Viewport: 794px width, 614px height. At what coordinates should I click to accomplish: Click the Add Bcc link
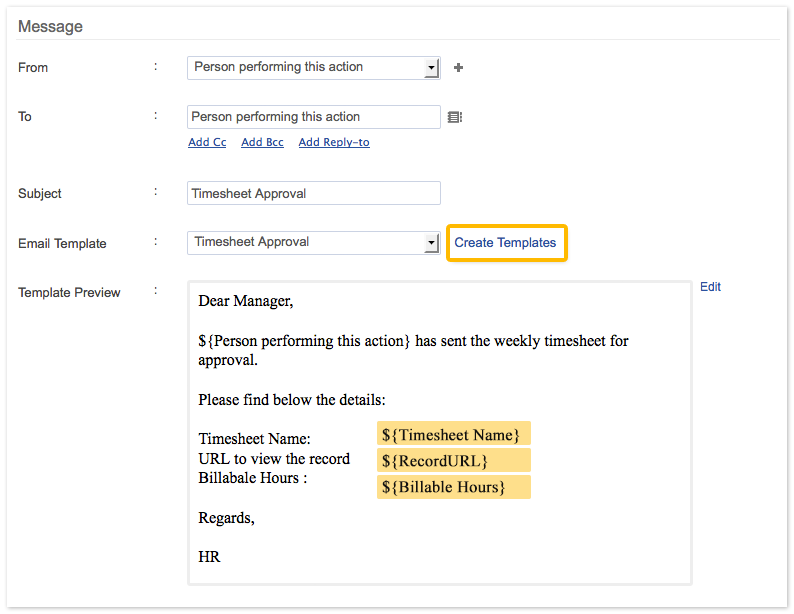click(x=262, y=142)
